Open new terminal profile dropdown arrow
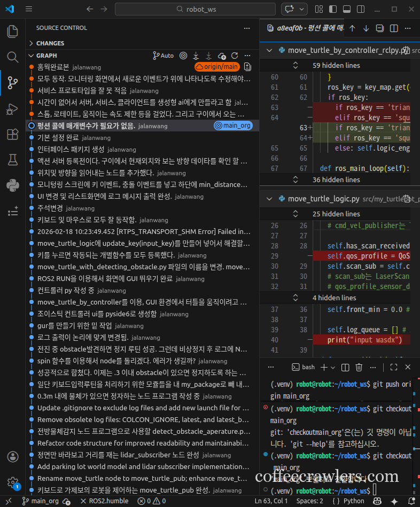Viewport: 420px width, 507px height. (333, 367)
